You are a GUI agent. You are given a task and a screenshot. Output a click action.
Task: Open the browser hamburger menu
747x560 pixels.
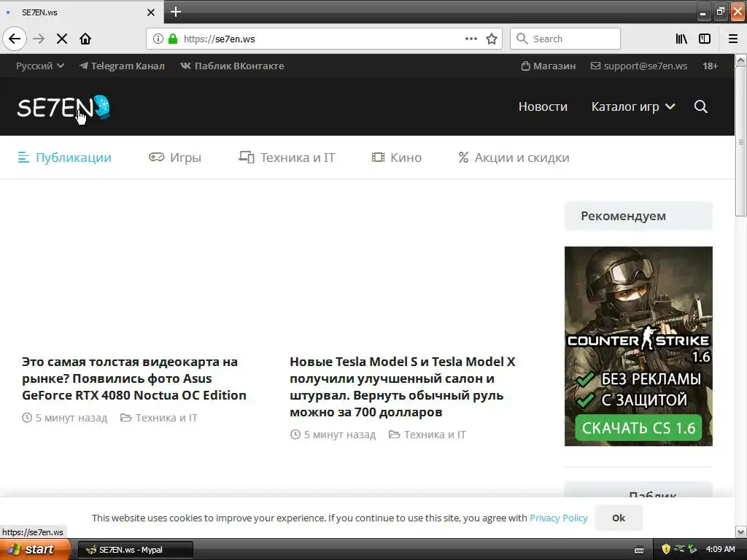pyautogui.click(x=733, y=39)
